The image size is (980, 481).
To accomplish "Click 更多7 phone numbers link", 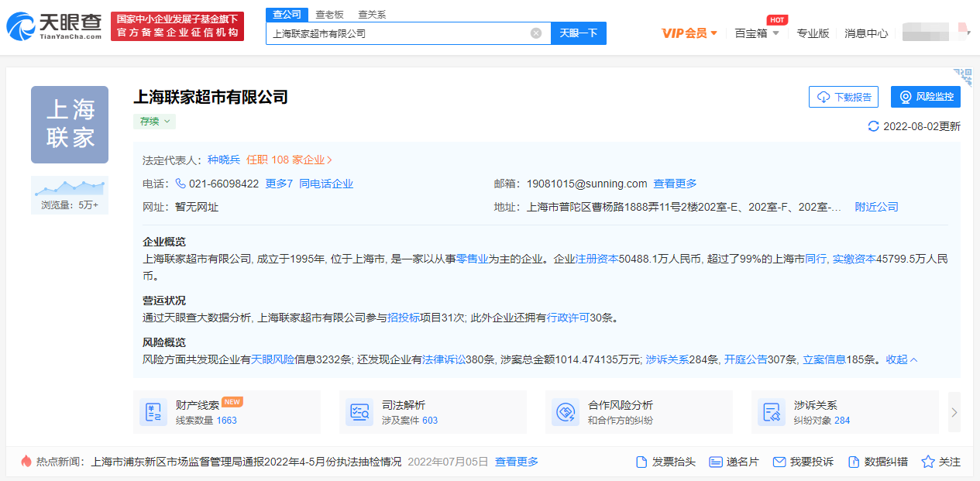I will click(x=279, y=184).
